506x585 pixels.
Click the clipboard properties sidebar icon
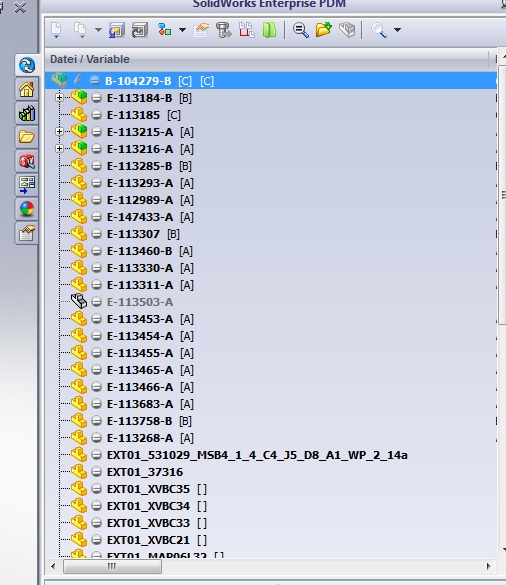[27, 233]
